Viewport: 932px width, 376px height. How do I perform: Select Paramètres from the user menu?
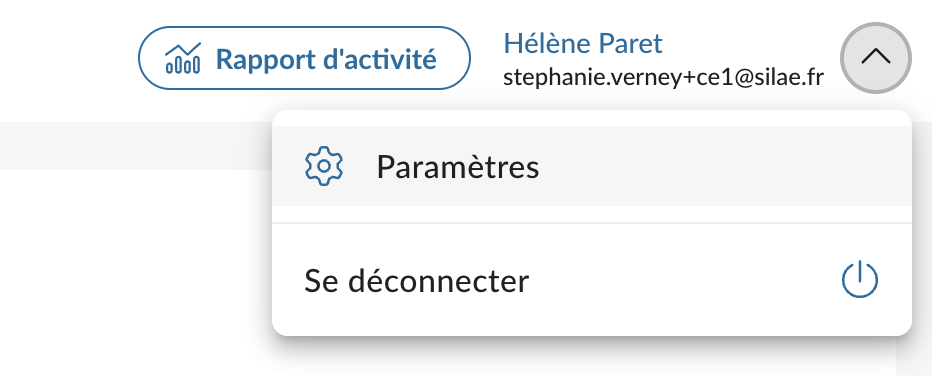591,166
